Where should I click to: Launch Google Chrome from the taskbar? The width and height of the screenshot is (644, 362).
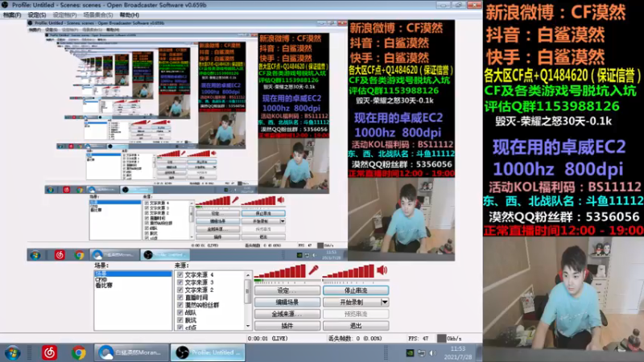pos(78,352)
